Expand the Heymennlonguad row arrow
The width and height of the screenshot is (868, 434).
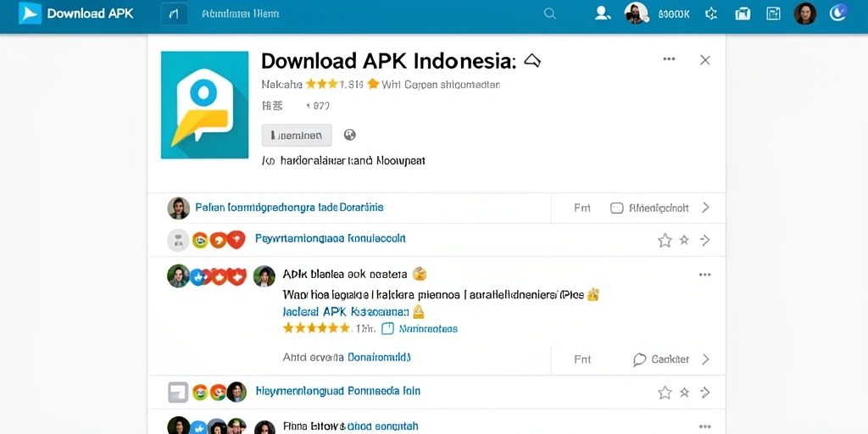704,392
